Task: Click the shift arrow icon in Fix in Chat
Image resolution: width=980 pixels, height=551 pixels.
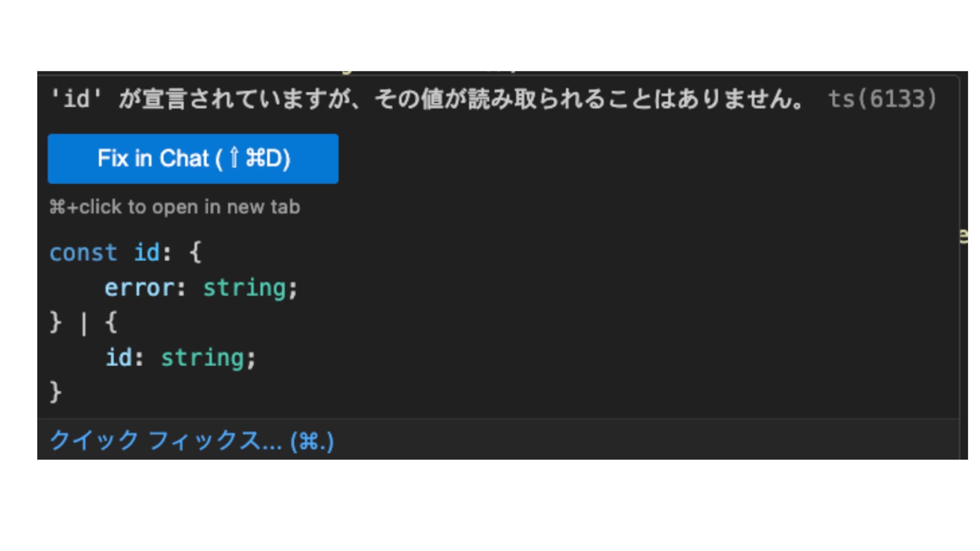Action: [234, 158]
